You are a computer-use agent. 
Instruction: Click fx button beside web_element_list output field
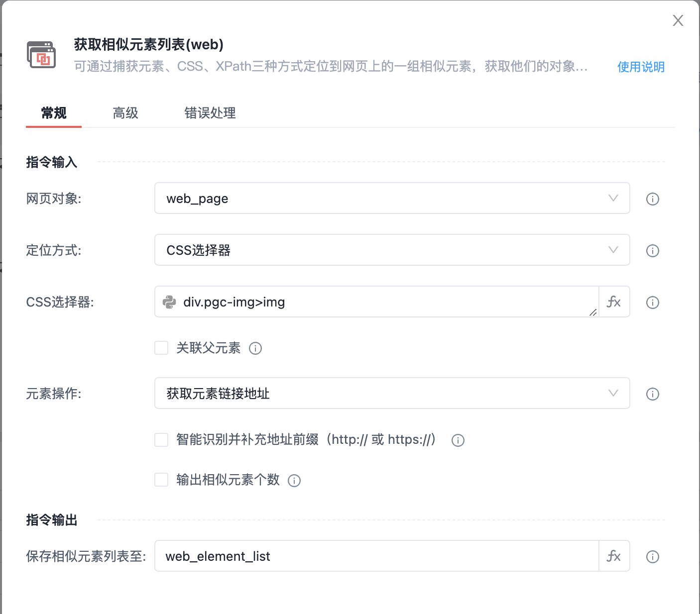point(614,556)
